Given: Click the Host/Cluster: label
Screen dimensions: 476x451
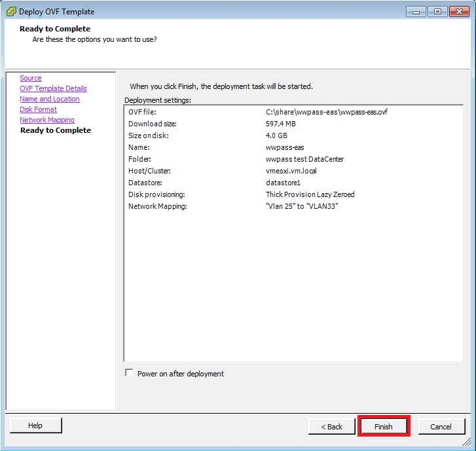Looking at the screenshot, I should [149, 171].
